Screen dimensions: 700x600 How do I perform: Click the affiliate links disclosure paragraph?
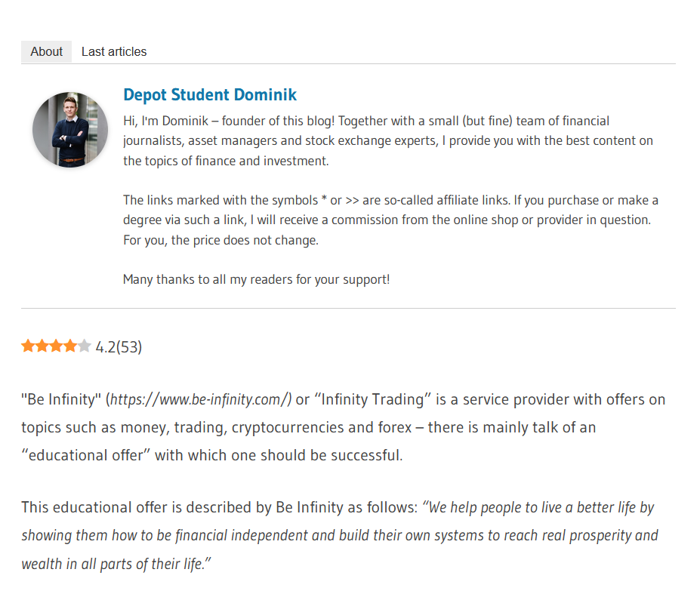coord(390,220)
